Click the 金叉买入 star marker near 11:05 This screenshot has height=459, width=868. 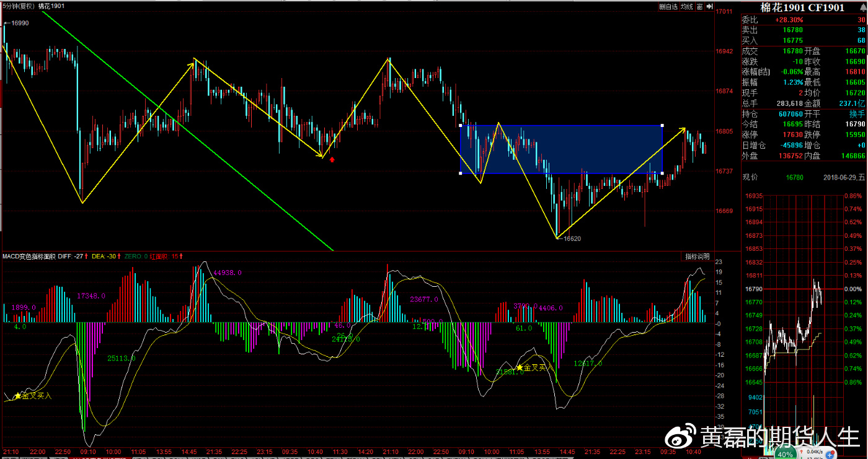pos(520,367)
